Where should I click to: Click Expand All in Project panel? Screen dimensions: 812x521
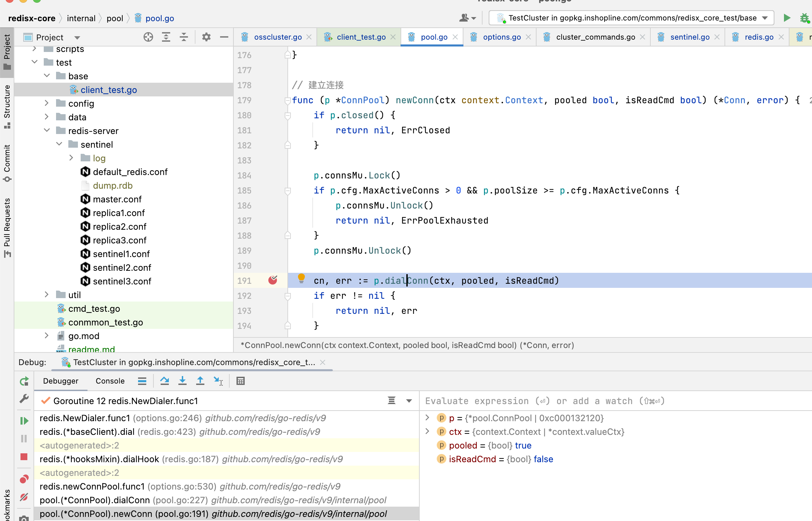point(166,37)
